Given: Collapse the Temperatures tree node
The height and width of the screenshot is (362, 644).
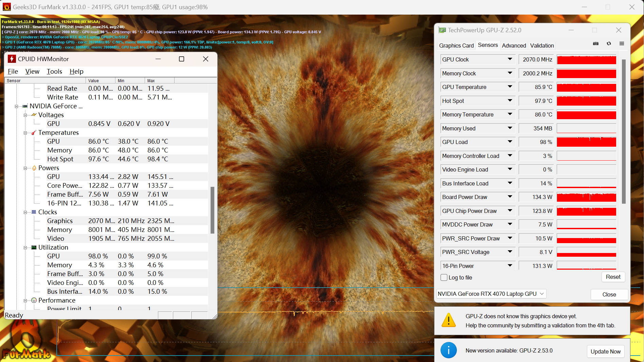Looking at the screenshot, I should coord(25,133).
